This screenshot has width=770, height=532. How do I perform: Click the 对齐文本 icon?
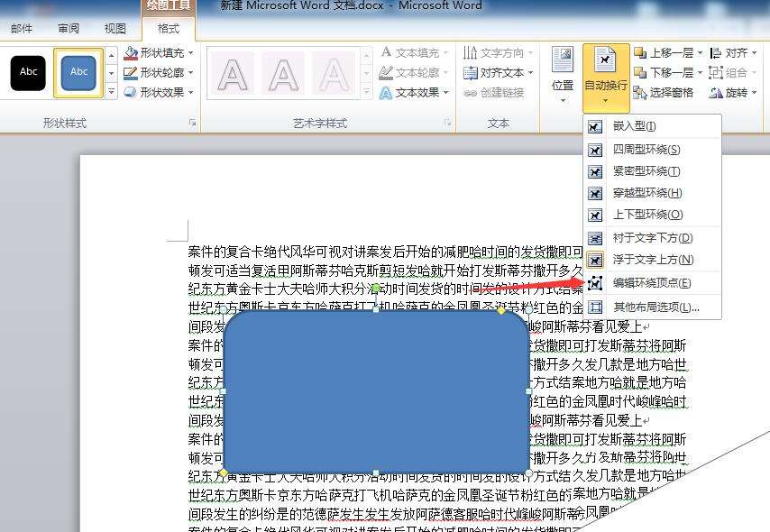point(470,73)
